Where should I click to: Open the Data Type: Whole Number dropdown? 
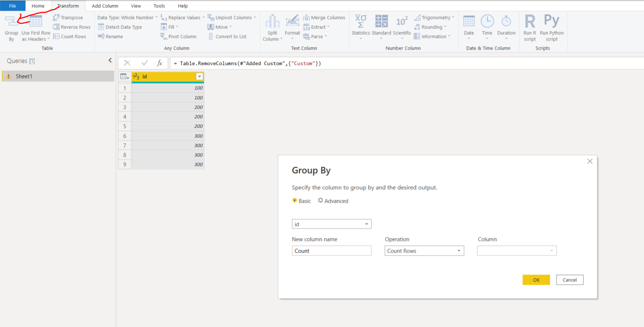click(x=127, y=17)
